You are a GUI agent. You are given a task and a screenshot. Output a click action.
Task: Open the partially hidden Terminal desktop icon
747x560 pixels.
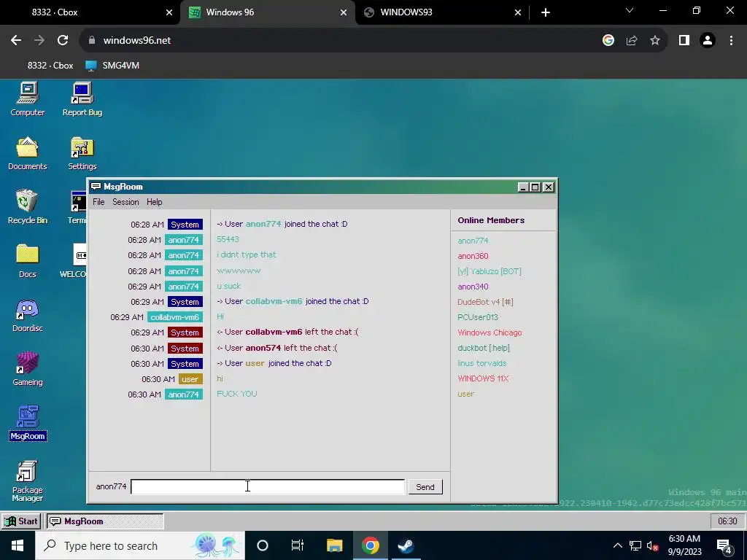[78, 207]
